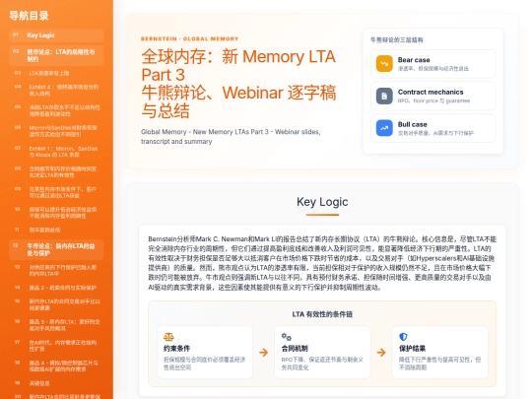Click the 约束条件 card
This screenshot has height=399, width=532.
pos(205,352)
